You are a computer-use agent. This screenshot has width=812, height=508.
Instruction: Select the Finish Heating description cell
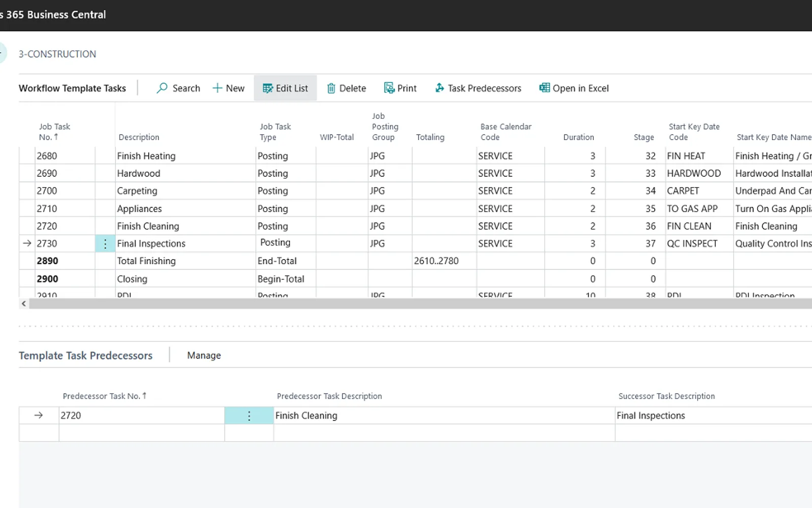185,156
